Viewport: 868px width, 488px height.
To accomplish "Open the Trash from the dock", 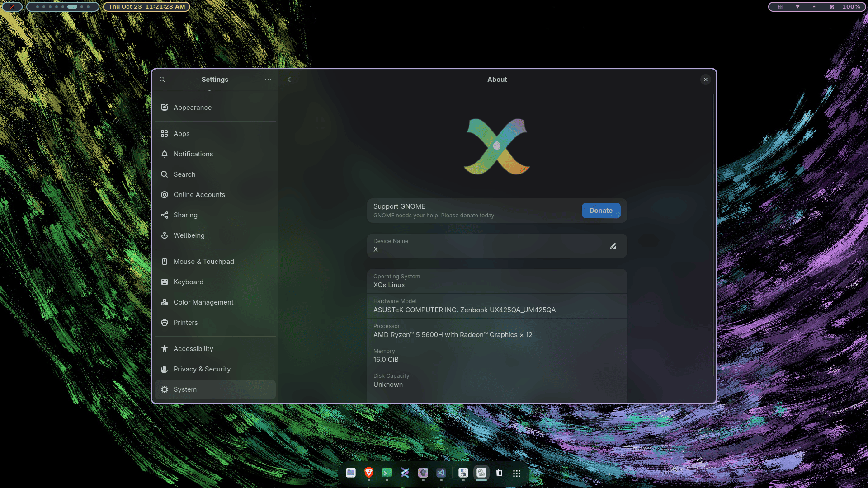I will coord(499,473).
